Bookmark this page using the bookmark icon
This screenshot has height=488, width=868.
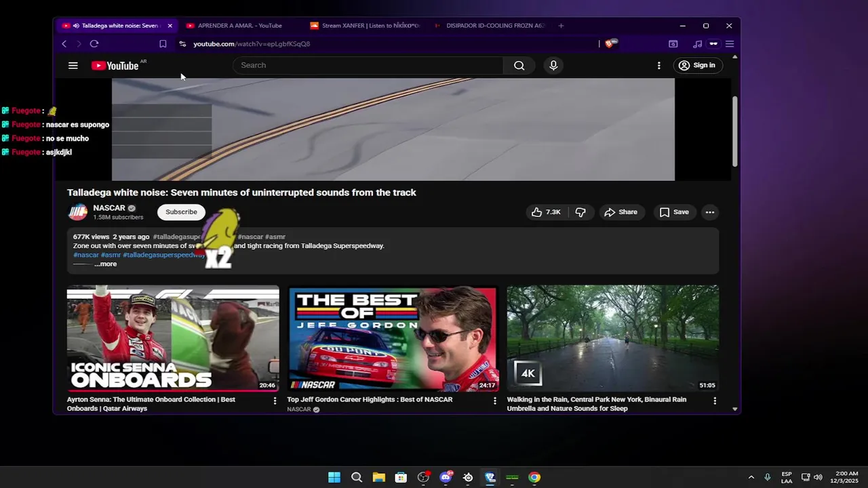pos(163,44)
